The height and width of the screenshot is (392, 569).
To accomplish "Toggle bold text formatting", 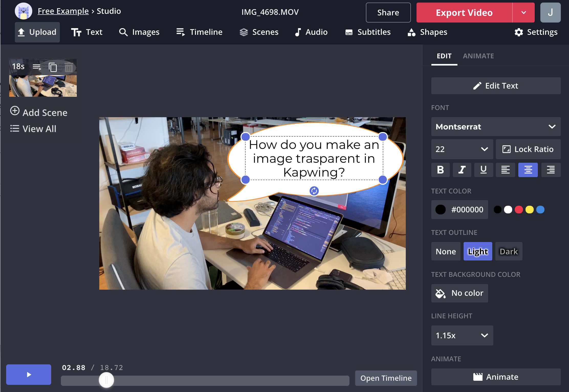I will click(x=440, y=170).
